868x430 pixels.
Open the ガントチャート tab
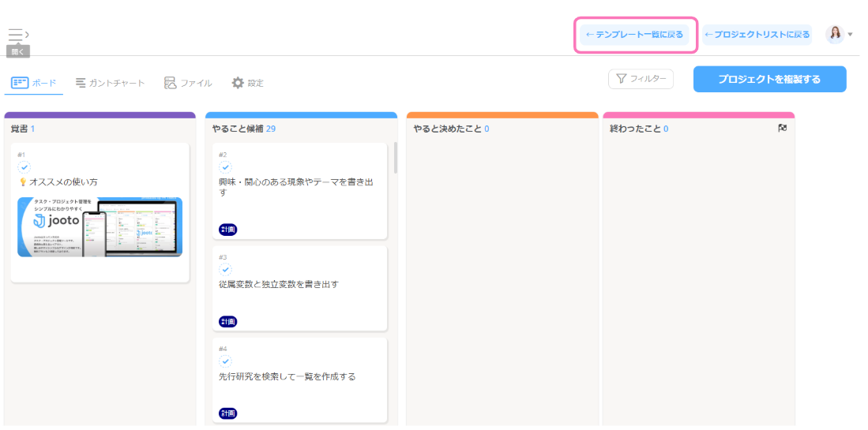pos(110,83)
